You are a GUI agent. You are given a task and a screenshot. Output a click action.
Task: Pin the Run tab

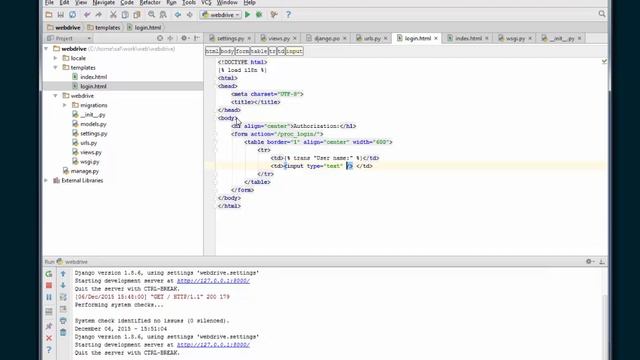coord(49,326)
